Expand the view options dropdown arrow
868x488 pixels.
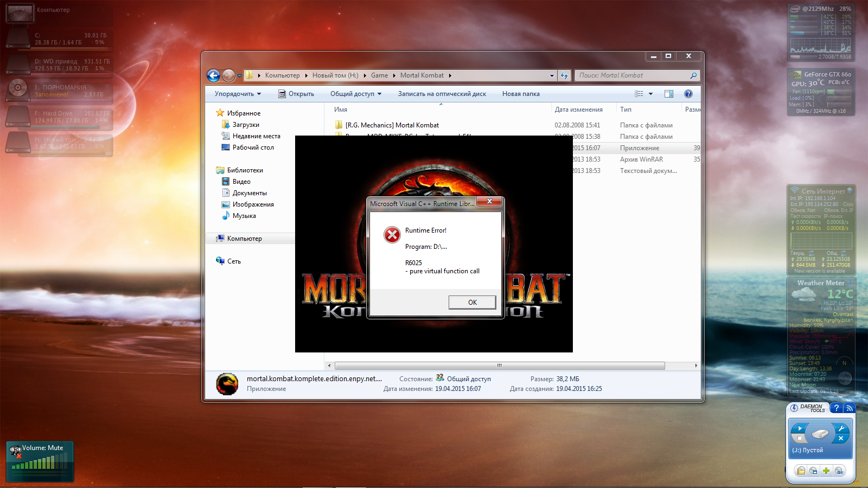pyautogui.click(x=650, y=94)
